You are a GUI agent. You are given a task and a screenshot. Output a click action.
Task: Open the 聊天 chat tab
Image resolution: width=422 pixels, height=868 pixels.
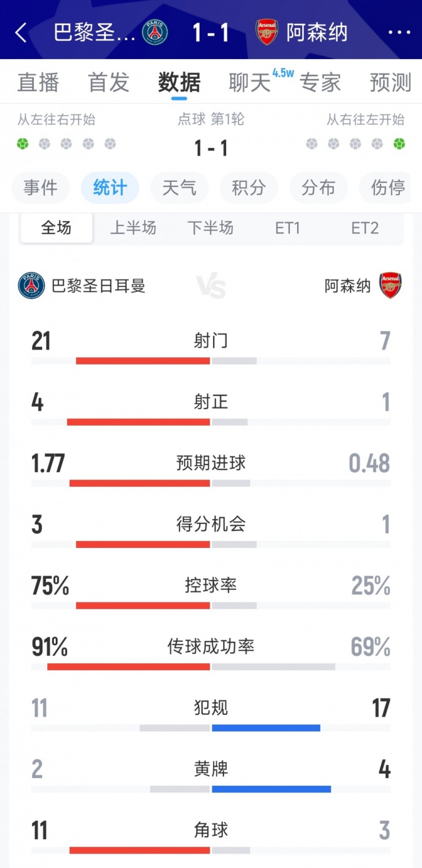(x=250, y=83)
